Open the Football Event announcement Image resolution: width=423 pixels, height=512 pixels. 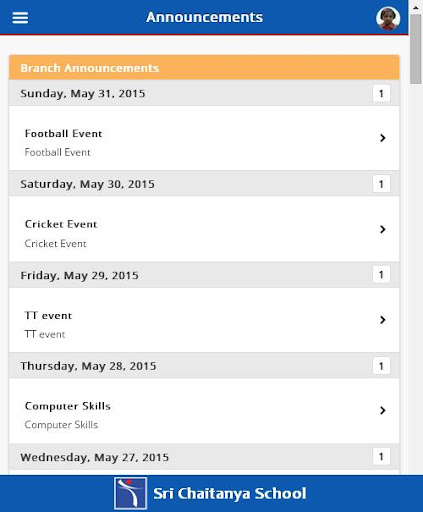click(204, 138)
